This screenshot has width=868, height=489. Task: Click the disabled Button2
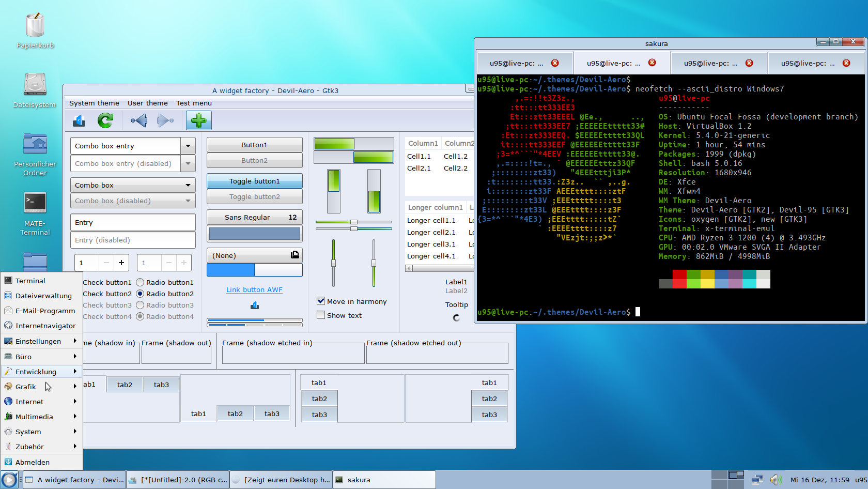click(255, 160)
